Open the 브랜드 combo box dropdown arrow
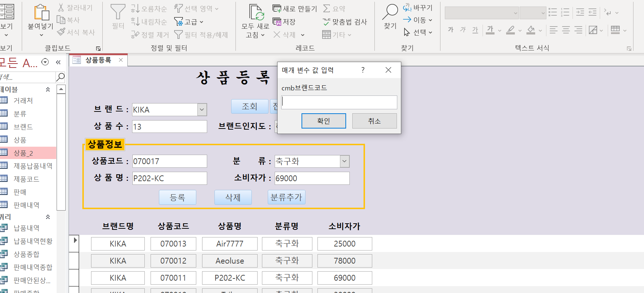 [202, 110]
